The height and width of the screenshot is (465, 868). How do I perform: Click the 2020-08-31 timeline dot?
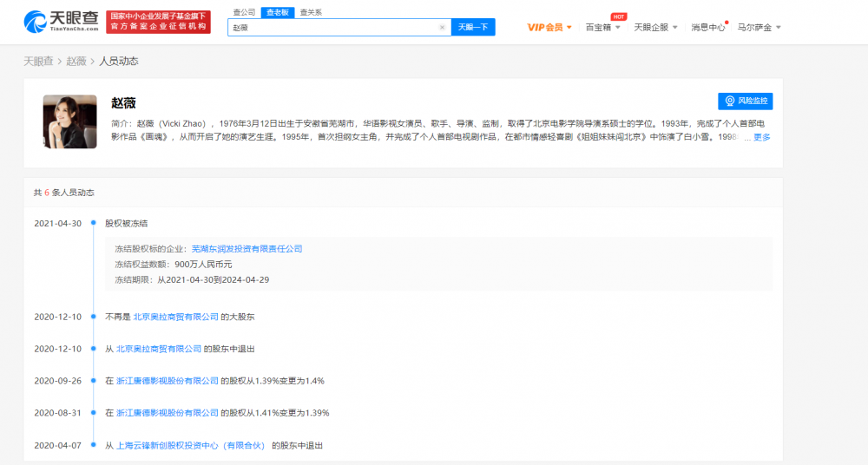pyautogui.click(x=94, y=413)
